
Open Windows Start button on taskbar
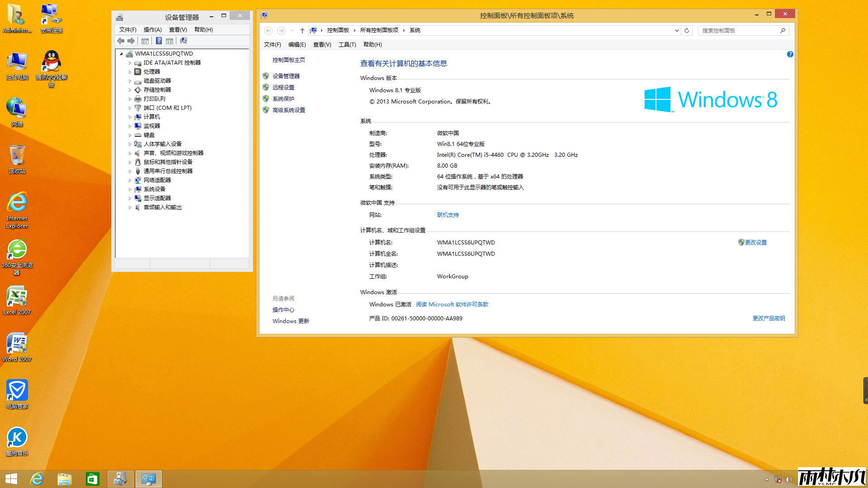pos(11,479)
